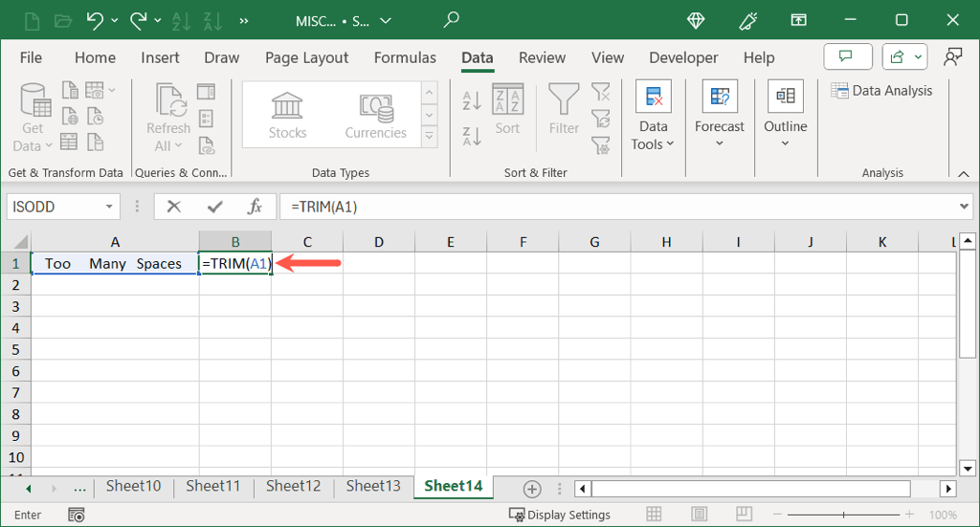Click the add new sheet plus button
The height and width of the screenshot is (527, 980).
pos(532,488)
